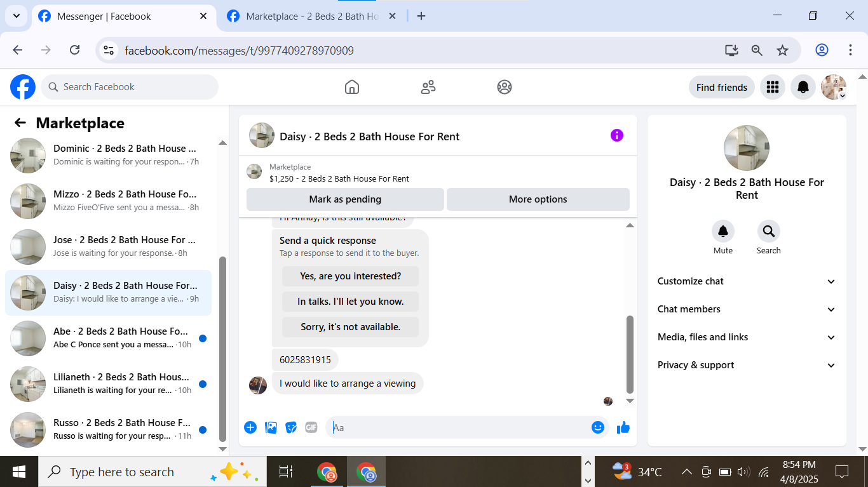View site information icon in address bar
868x487 pixels.
tap(109, 50)
